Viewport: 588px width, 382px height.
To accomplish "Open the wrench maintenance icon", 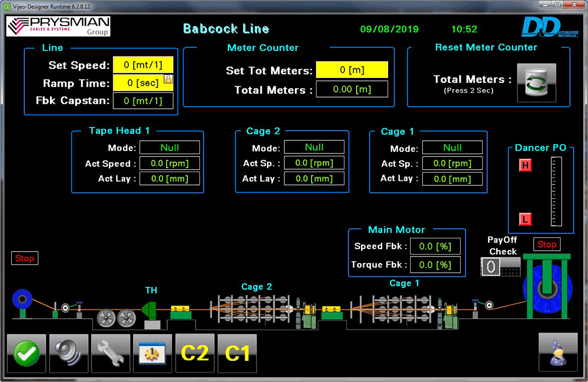I will (x=111, y=354).
